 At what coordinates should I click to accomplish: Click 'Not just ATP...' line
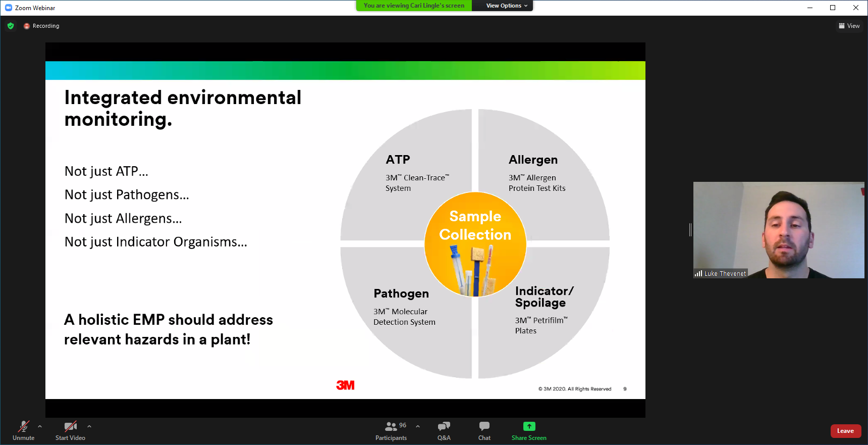tap(106, 171)
